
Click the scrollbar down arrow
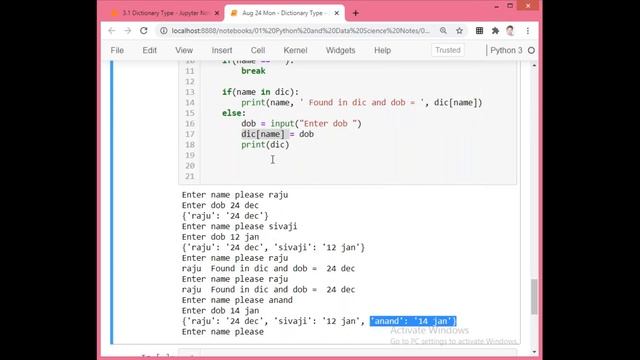tap(534, 352)
